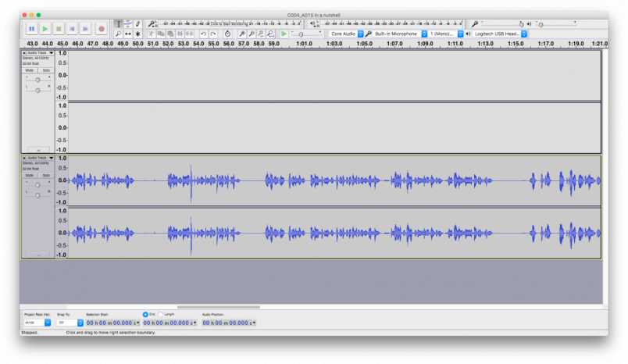
Task: Click the 1:01.0 mark on timeline ruler
Action: point(304,44)
